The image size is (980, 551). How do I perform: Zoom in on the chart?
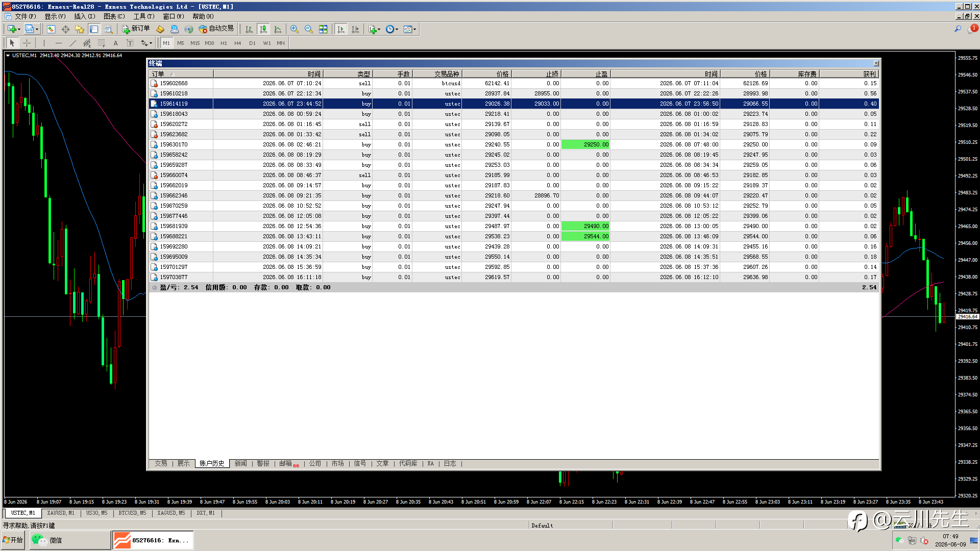[295, 29]
